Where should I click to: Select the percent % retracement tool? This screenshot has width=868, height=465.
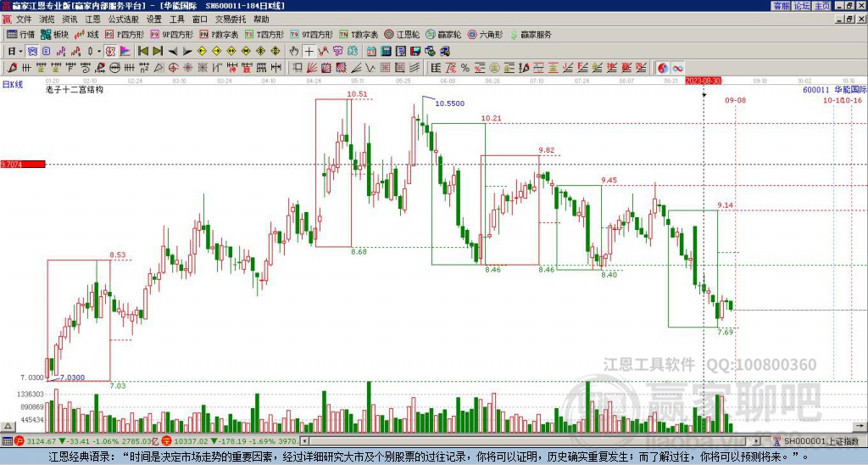click(465, 68)
